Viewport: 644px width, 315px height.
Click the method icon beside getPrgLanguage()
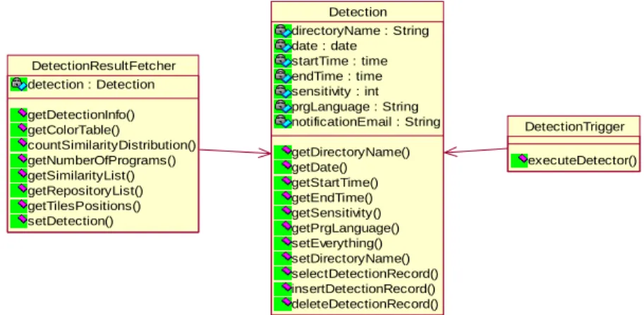coord(284,228)
